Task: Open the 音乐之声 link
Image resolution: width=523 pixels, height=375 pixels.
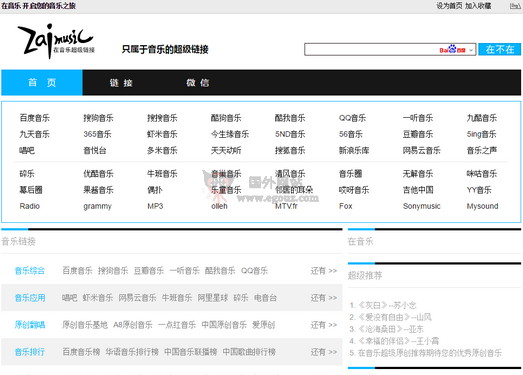Action: point(482,150)
